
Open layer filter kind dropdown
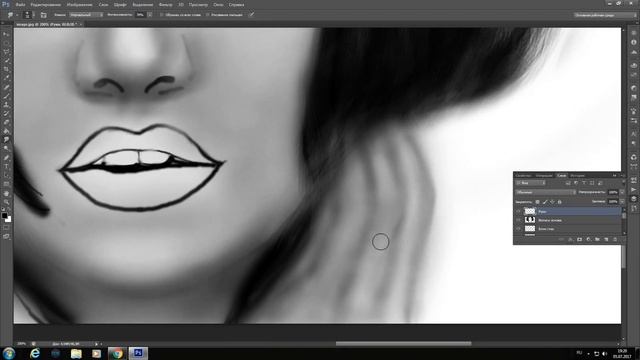point(530,183)
